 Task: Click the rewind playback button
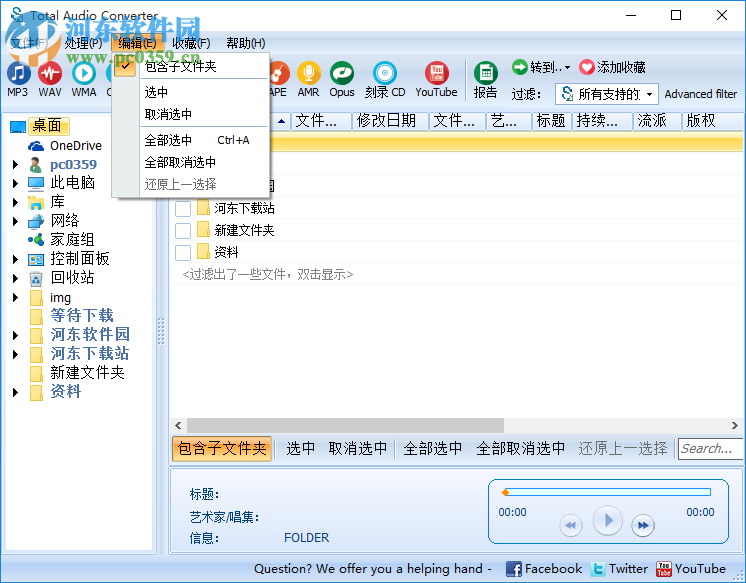570,525
